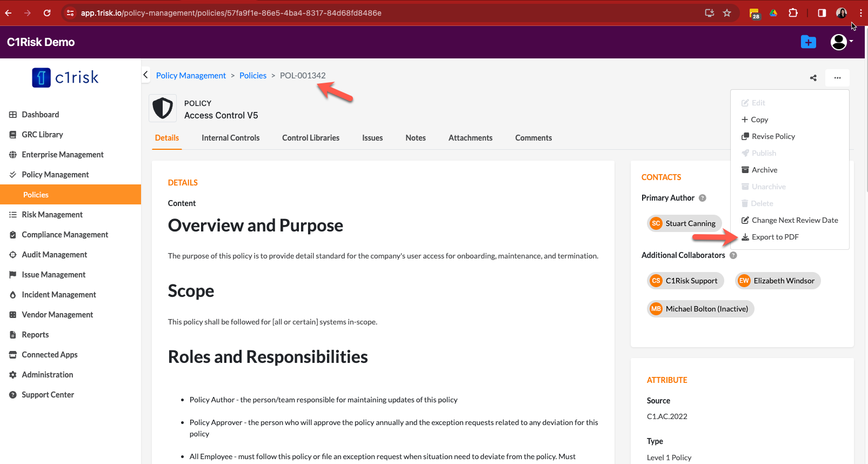
Task: Reload the page with refresh icon
Action: [47, 13]
